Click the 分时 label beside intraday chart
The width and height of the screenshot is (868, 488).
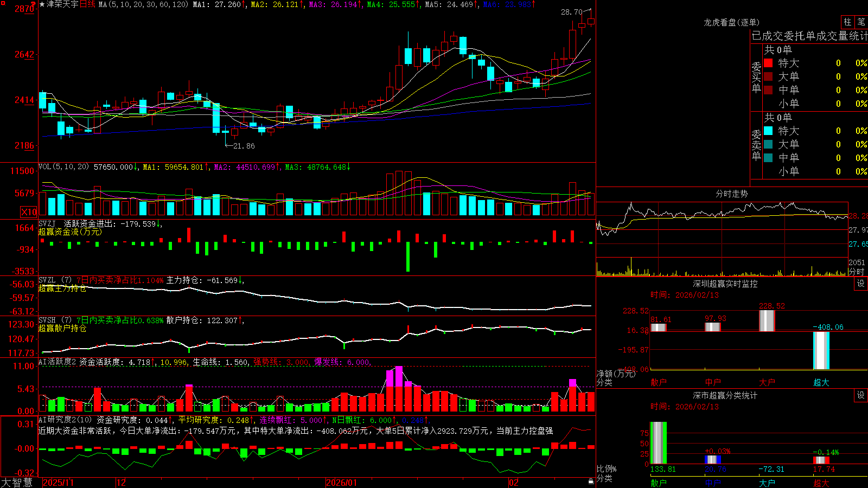(x=857, y=272)
